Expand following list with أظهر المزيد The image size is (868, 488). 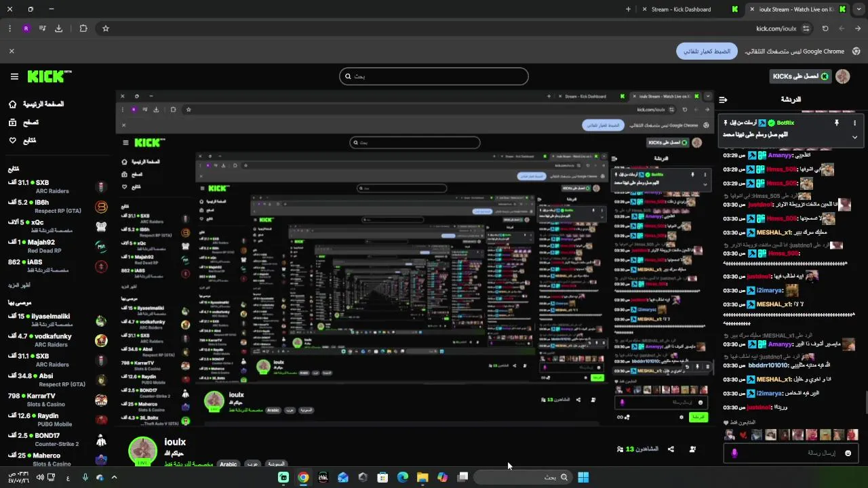pos(19,285)
